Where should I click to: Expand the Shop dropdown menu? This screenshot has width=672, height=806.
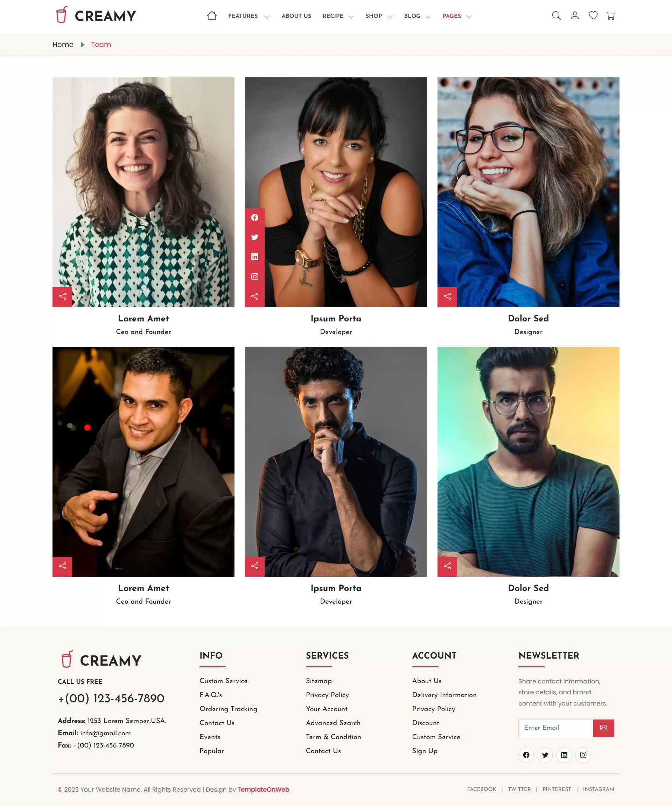pos(379,16)
